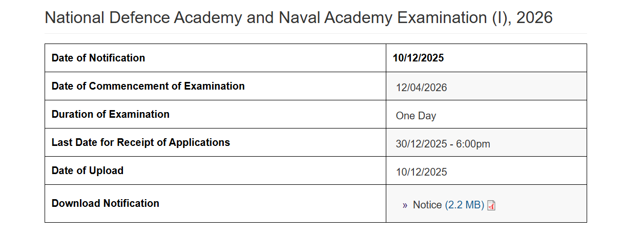The width and height of the screenshot is (644, 235).
Task: Click the National Defence Academy examination heading
Action: (x=298, y=18)
